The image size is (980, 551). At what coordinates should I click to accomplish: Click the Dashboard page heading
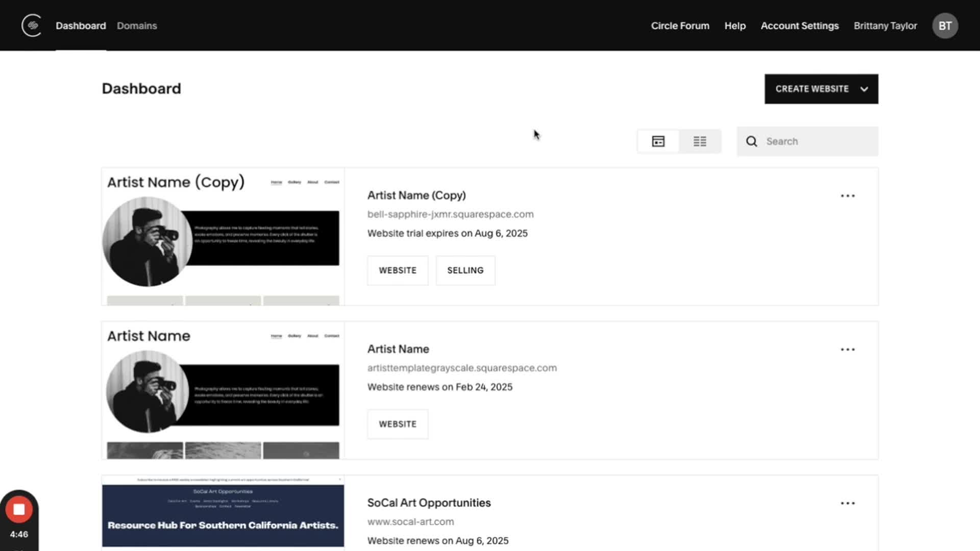[141, 88]
